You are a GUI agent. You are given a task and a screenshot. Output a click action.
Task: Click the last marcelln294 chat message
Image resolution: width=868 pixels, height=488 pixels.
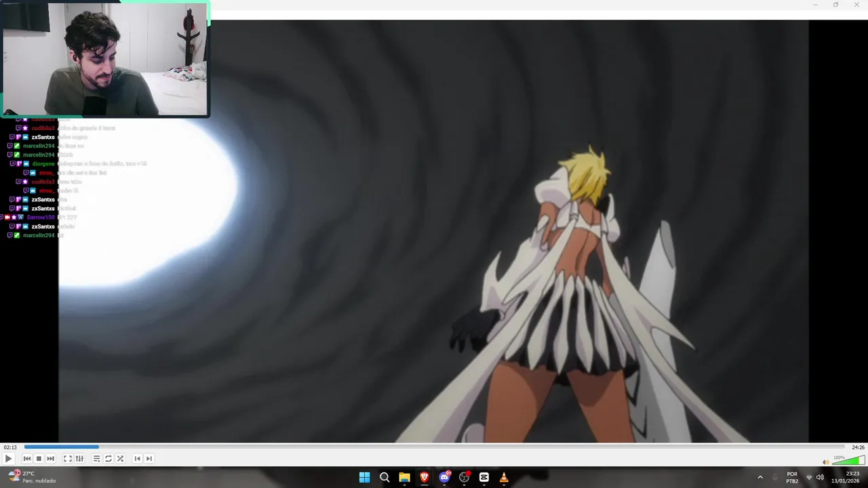(x=60, y=235)
